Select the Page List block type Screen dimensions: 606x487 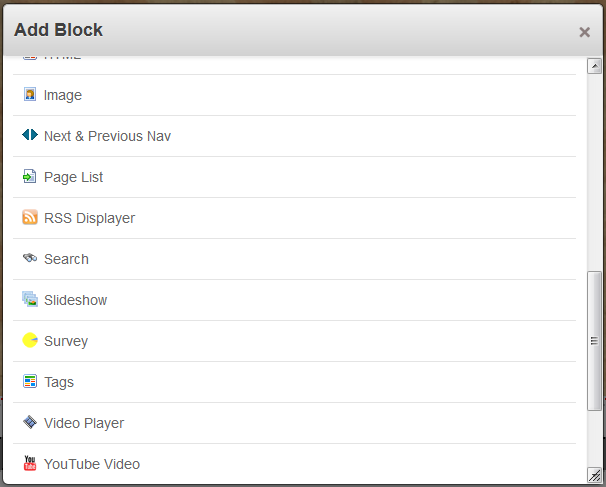tap(73, 178)
